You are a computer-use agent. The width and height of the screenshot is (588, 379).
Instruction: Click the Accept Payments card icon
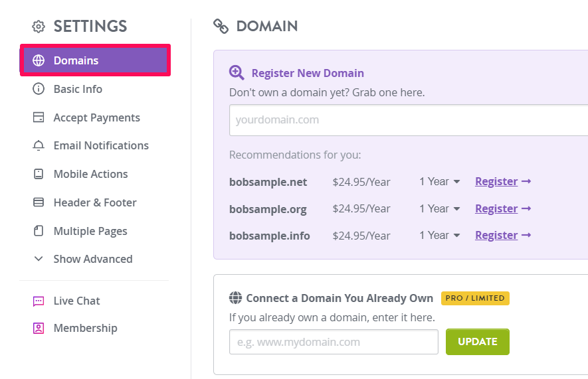coord(39,117)
